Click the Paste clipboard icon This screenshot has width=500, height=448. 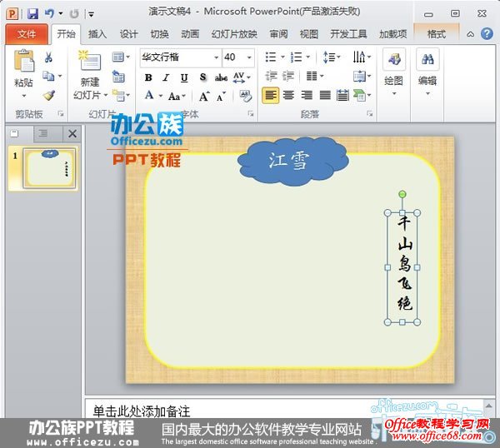pos(24,63)
